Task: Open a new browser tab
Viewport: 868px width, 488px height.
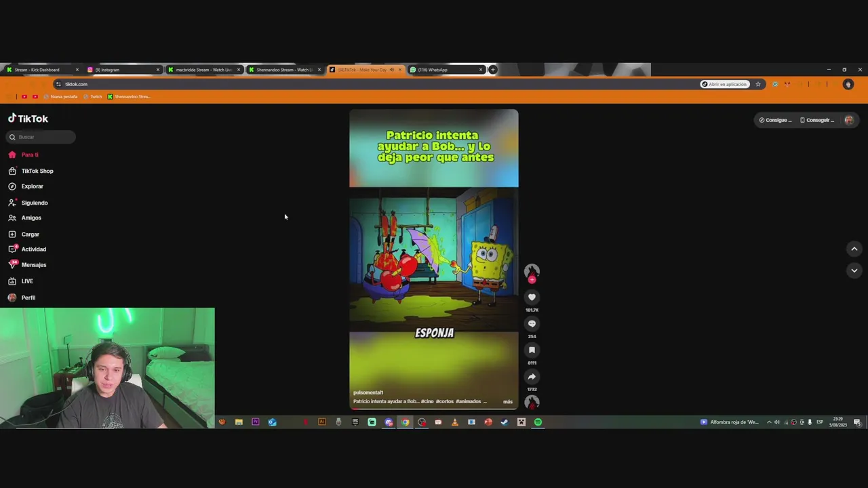Action: point(493,70)
